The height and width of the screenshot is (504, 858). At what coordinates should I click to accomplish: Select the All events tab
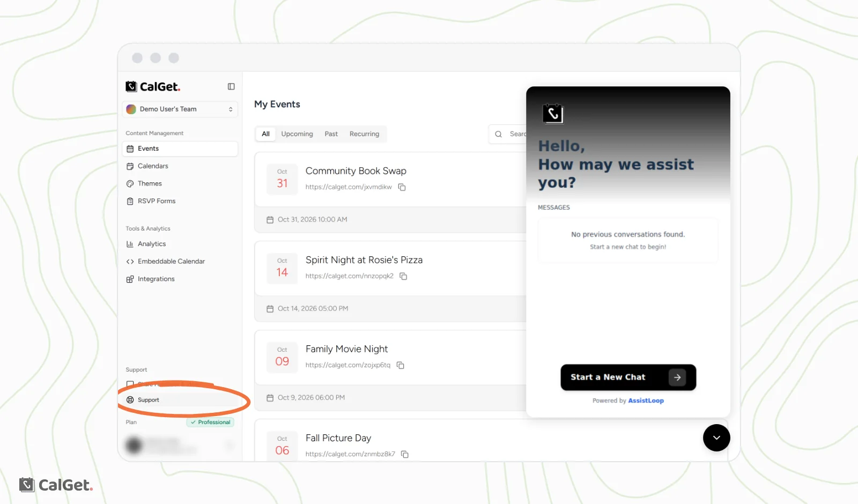265,134
